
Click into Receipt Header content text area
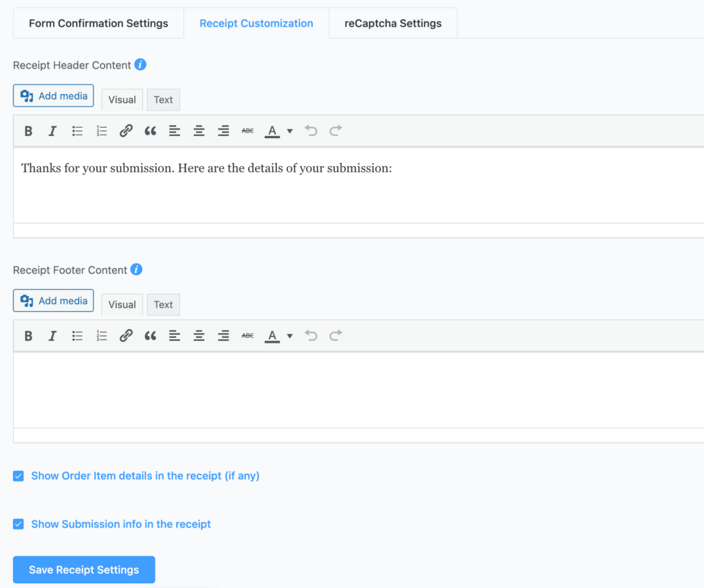(358, 185)
